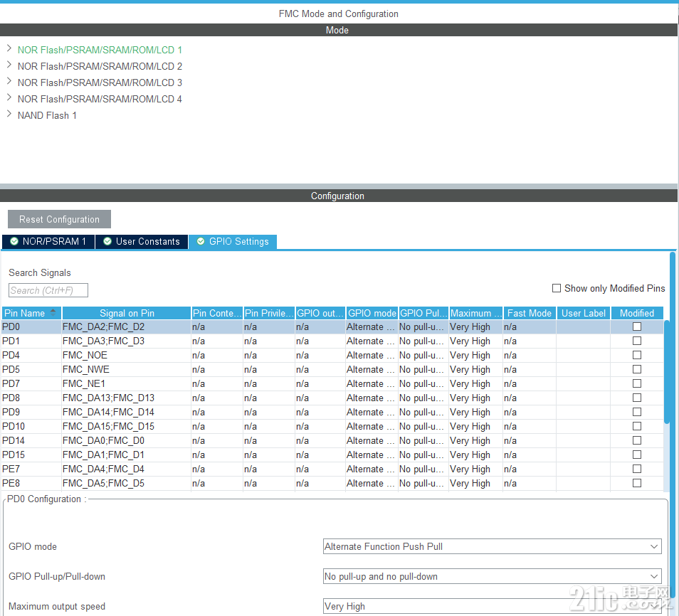Select the PD15 pin name cell
The image size is (679, 616).
tap(31, 455)
